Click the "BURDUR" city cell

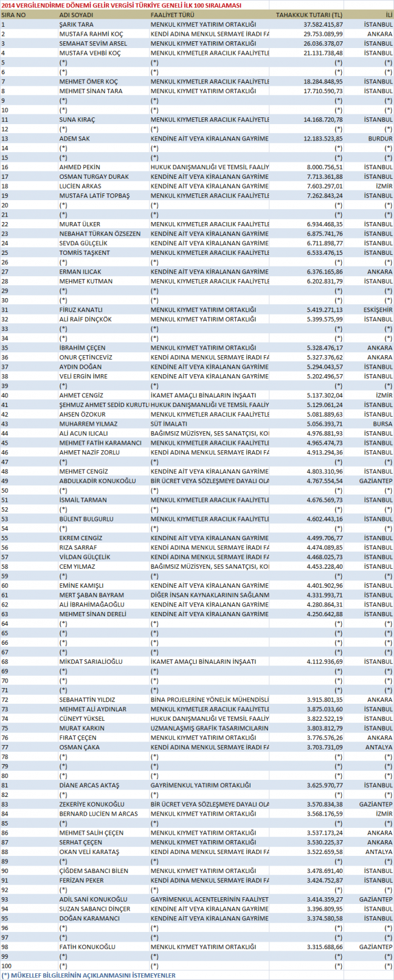(x=380, y=139)
